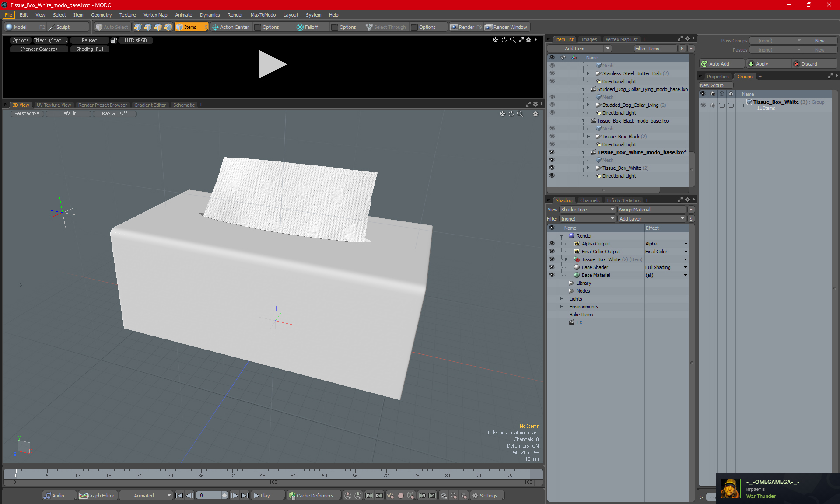Toggle visibility of Stainless_Steel_Butter_Dish
The height and width of the screenshot is (504, 840).
point(552,73)
